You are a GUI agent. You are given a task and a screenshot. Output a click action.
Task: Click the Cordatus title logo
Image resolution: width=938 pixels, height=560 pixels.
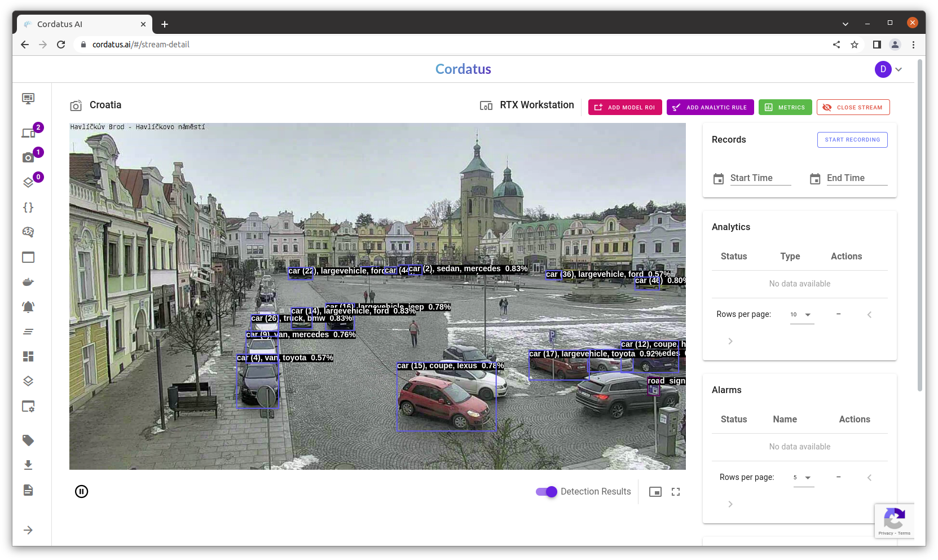coord(463,69)
